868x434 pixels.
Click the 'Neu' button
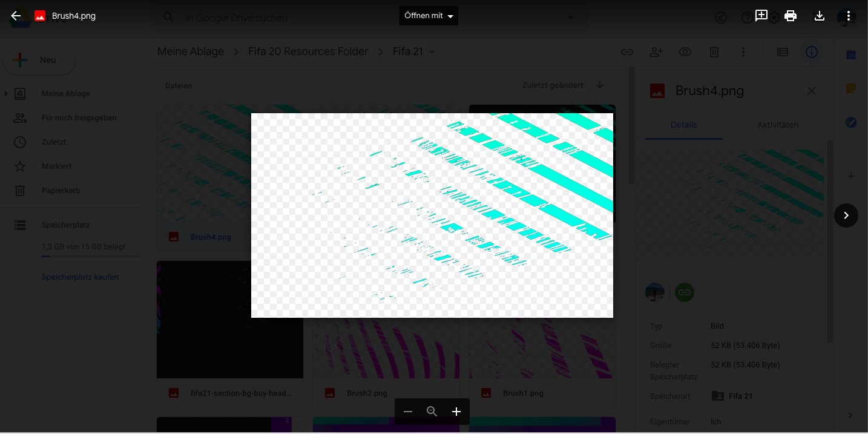click(40, 60)
